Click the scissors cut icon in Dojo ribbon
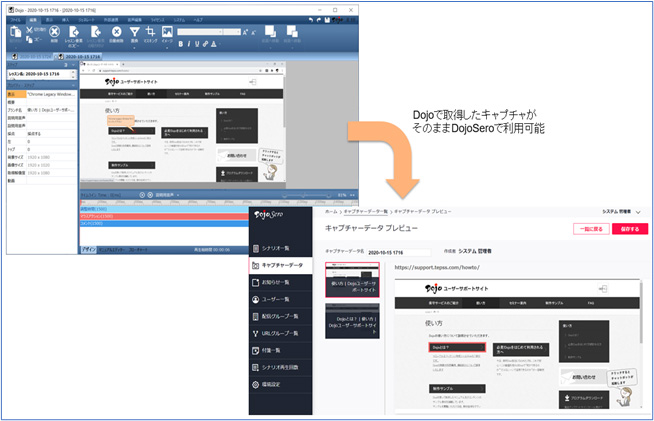 pyautogui.click(x=29, y=30)
